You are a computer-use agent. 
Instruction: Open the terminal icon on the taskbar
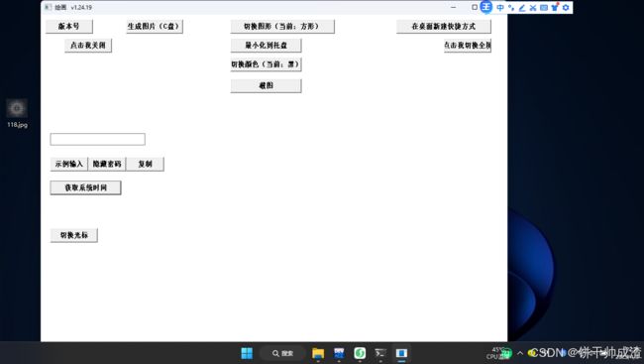click(380, 353)
